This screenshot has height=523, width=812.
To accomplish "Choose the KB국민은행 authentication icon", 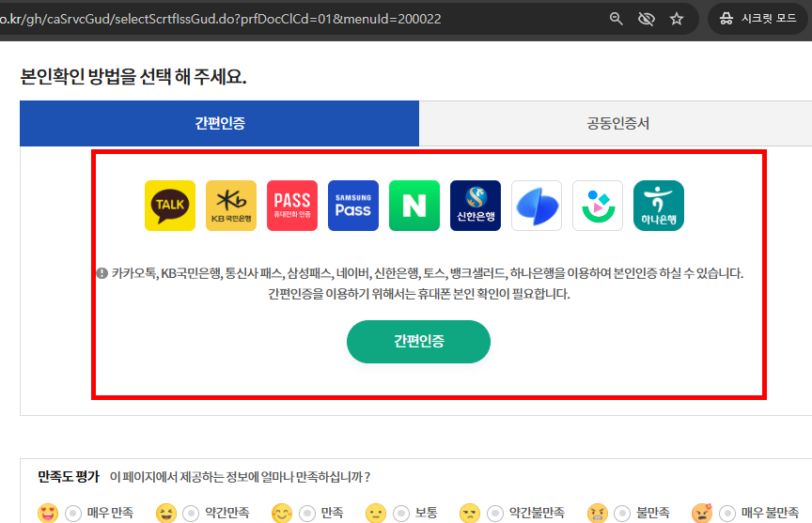I will 231,206.
